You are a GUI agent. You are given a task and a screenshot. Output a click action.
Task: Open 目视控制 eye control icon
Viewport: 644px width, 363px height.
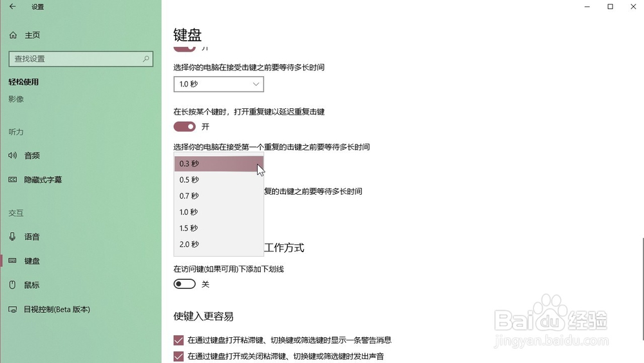tap(12, 309)
